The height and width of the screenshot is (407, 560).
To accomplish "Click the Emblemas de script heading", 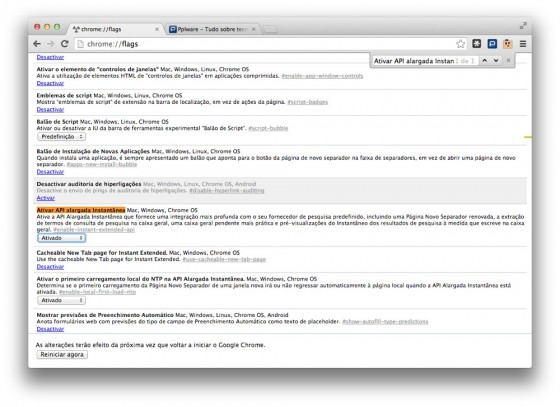I will pyautogui.click(x=64, y=96).
